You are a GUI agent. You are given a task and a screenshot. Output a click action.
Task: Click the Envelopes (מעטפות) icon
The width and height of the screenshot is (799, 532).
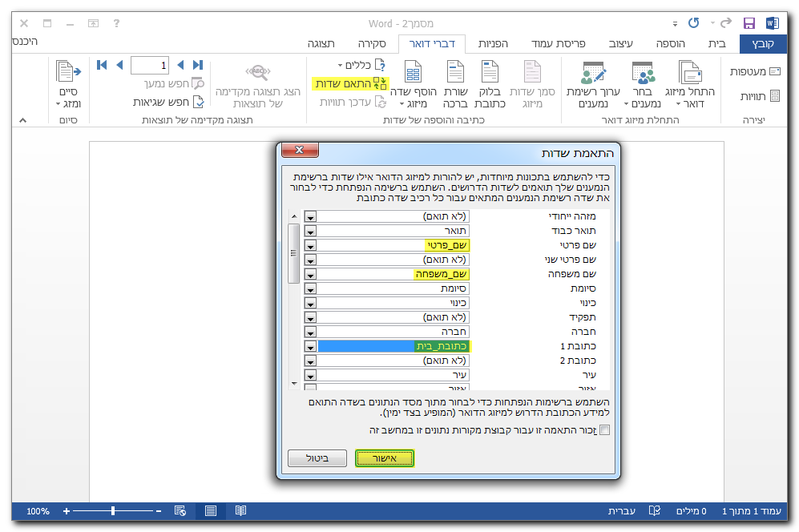point(774,72)
